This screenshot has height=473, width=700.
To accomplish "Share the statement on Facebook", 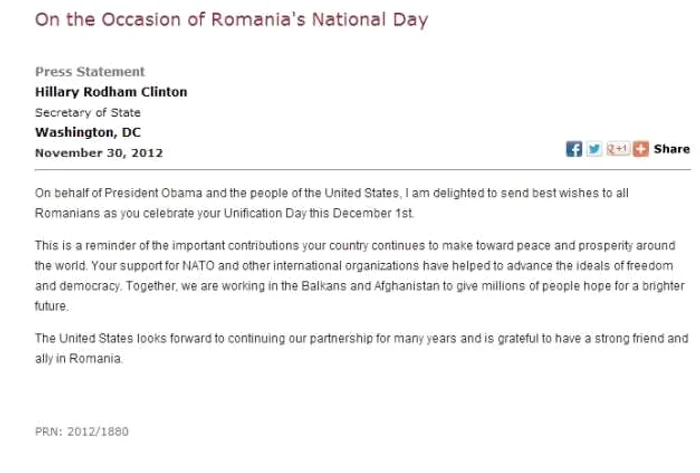I will point(574,149).
